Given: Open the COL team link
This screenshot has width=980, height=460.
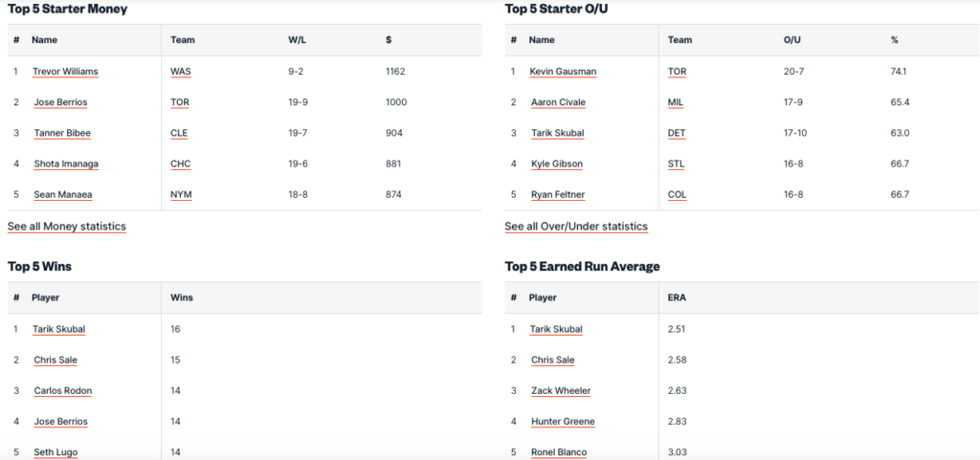Looking at the screenshot, I should [x=677, y=194].
